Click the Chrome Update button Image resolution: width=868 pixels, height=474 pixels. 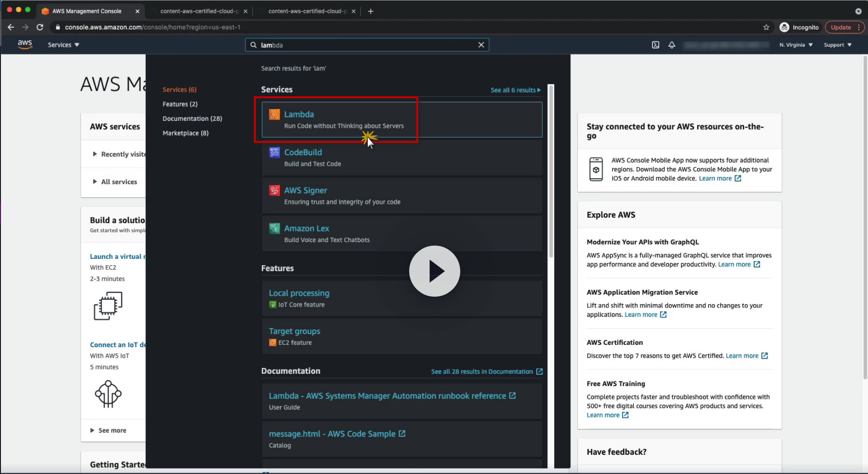pos(844,27)
